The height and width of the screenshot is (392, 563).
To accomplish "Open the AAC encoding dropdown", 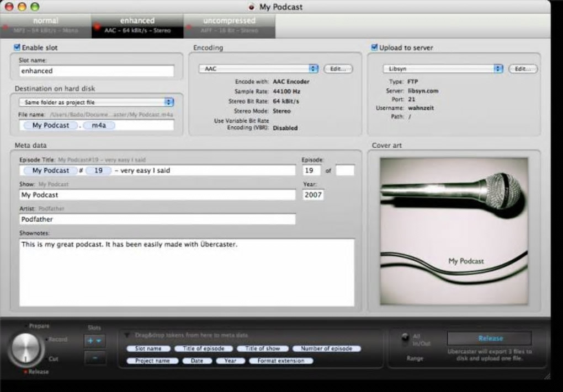I will [258, 68].
